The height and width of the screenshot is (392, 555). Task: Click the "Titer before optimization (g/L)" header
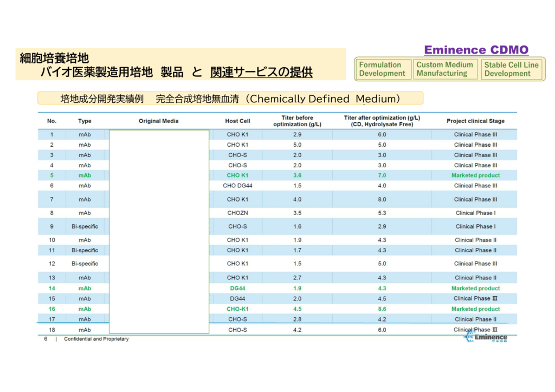(298, 121)
